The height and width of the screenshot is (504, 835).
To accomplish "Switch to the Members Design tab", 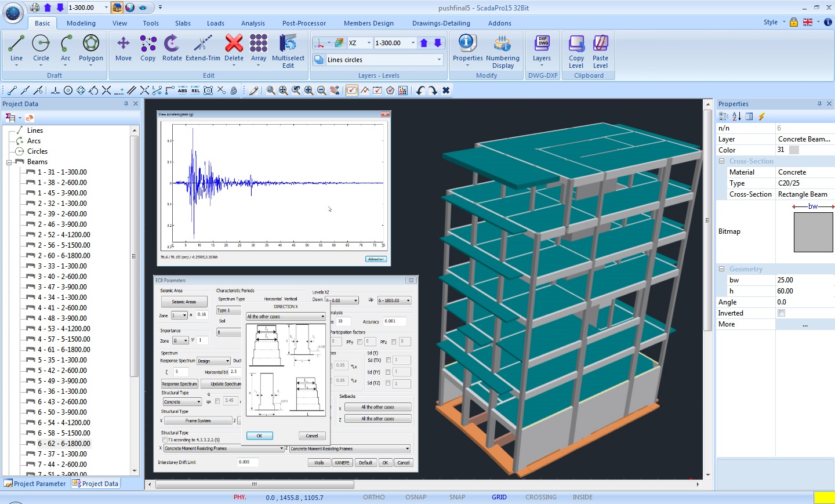I will [368, 23].
